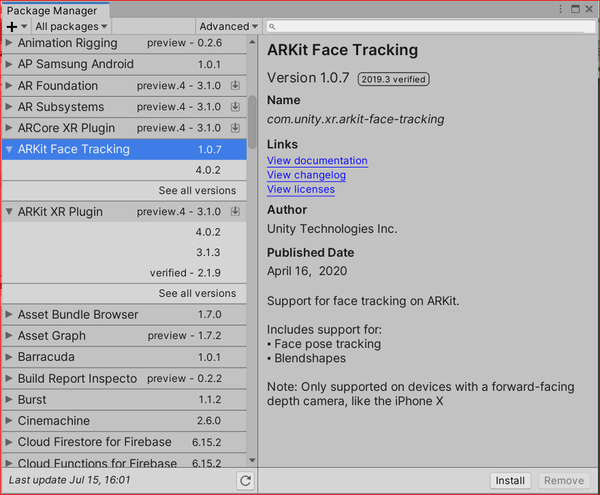
Task: Click ARKit XR Plugin update icon
Action: coord(235,211)
